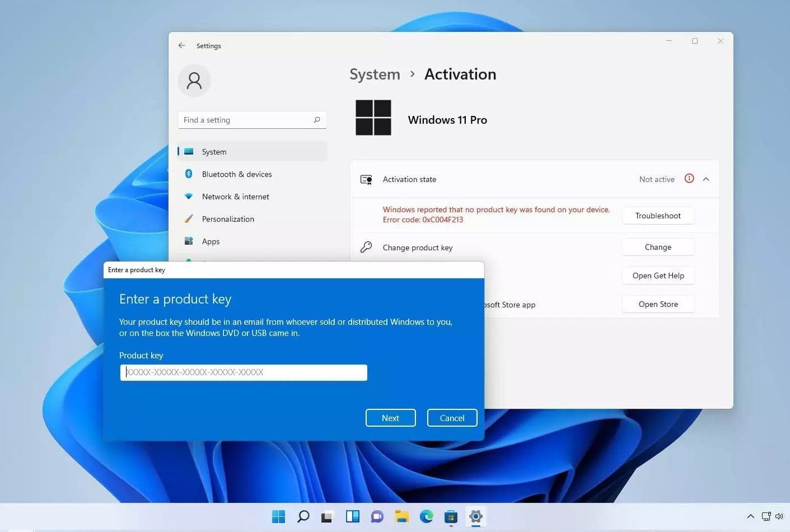The width and height of the screenshot is (790, 532).
Task: Cancel the product key dialog
Action: pyautogui.click(x=452, y=418)
